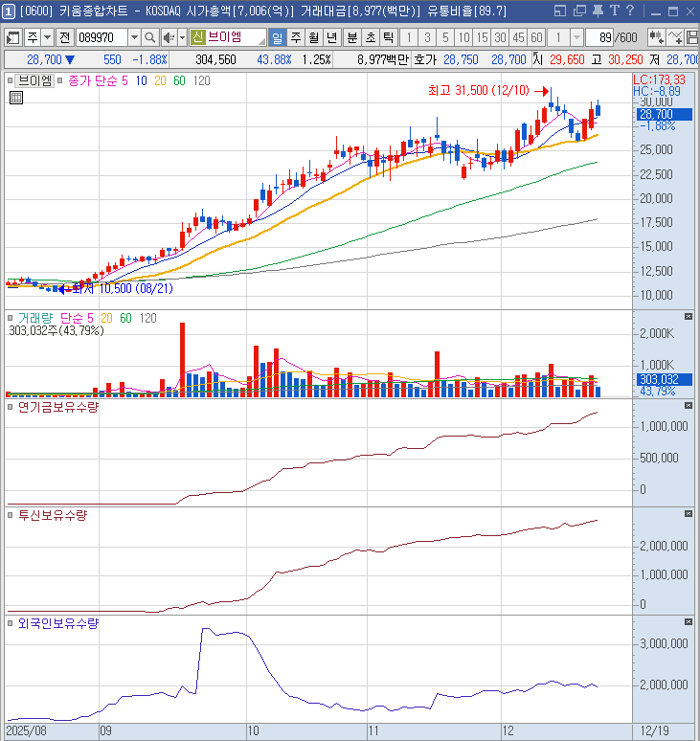Expand the dropdown next to speaker icon
Image resolution: width=700 pixels, height=741 pixels.
click(x=181, y=37)
